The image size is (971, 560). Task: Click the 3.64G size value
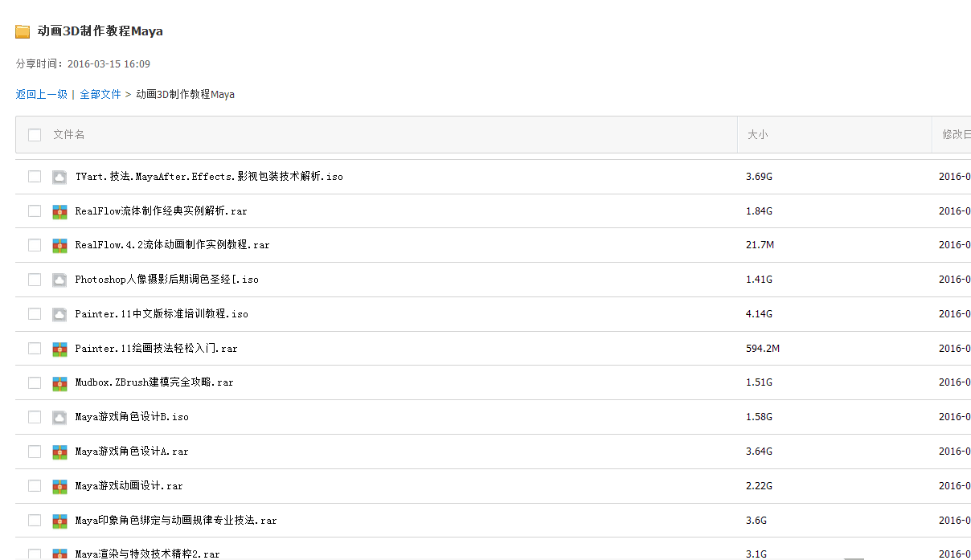[759, 452]
